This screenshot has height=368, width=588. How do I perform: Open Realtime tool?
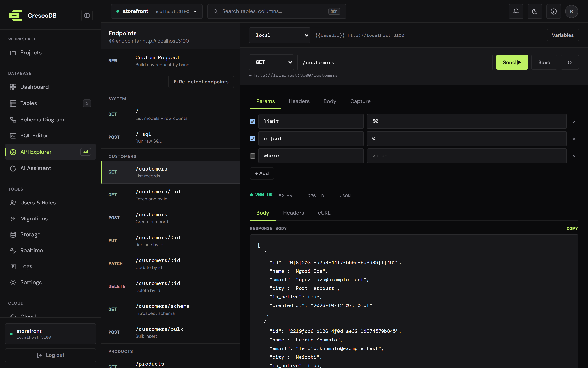point(50,250)
